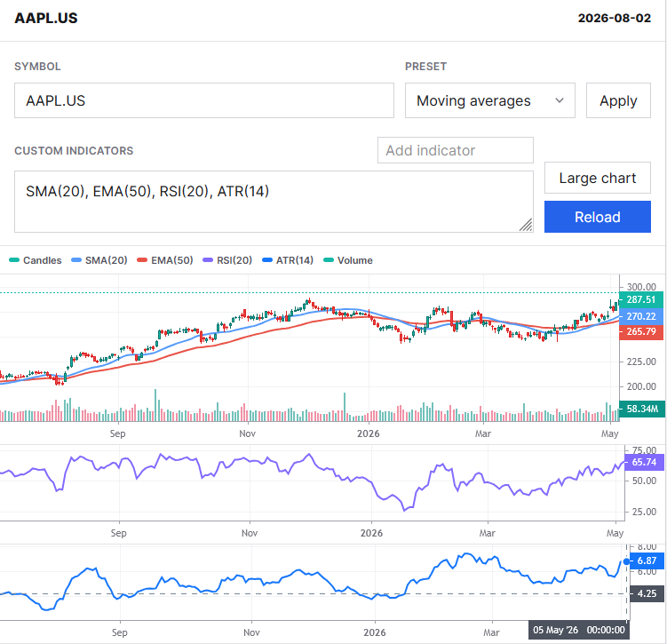The width and height of the screenshot is (667, 644).
Task: Toggle ATR(14) series in legend
Action: [x=288, y=260]
